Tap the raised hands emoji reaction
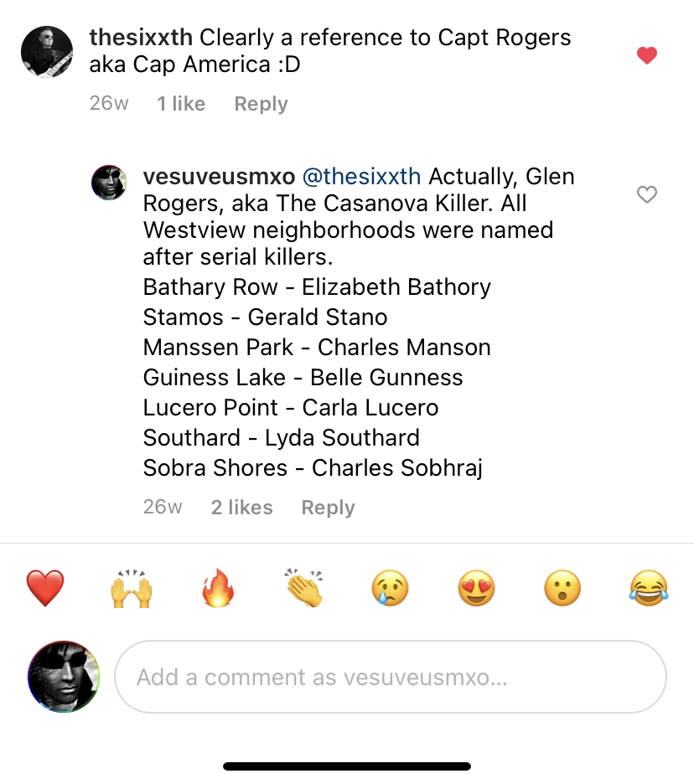The image size is (694, 784). coord(132,588)
